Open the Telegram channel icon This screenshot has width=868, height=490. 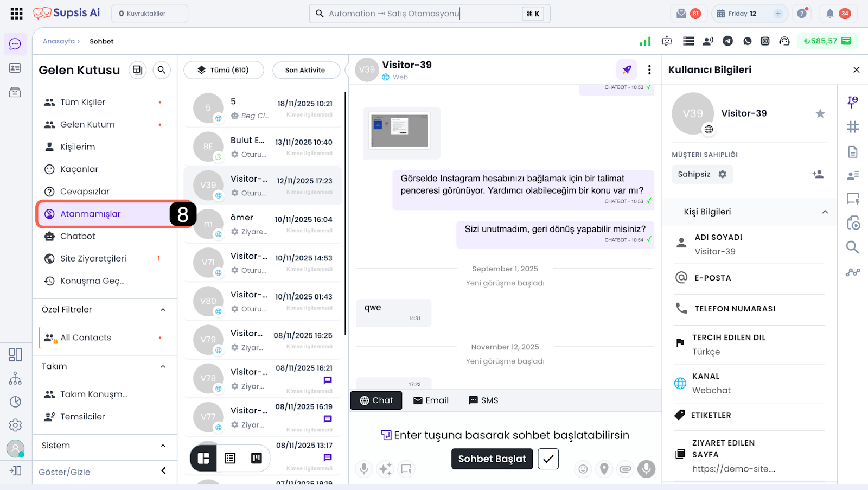pos(727,41)
